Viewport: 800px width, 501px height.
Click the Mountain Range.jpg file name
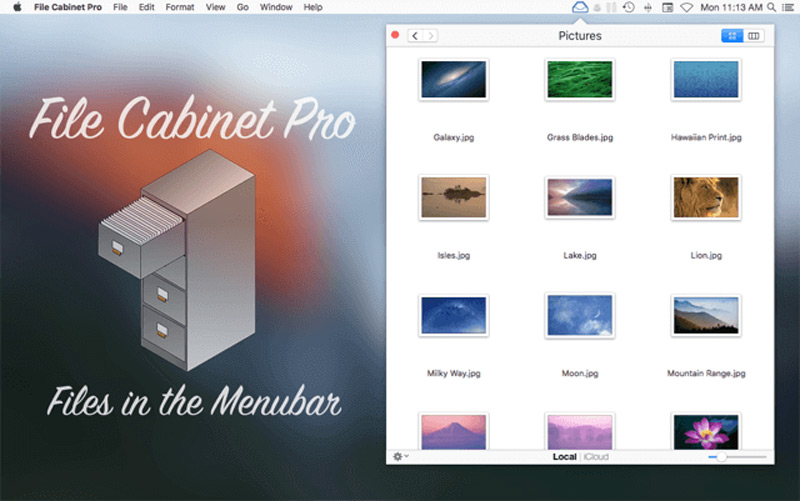pyautogui.click(x=706, y=373)
